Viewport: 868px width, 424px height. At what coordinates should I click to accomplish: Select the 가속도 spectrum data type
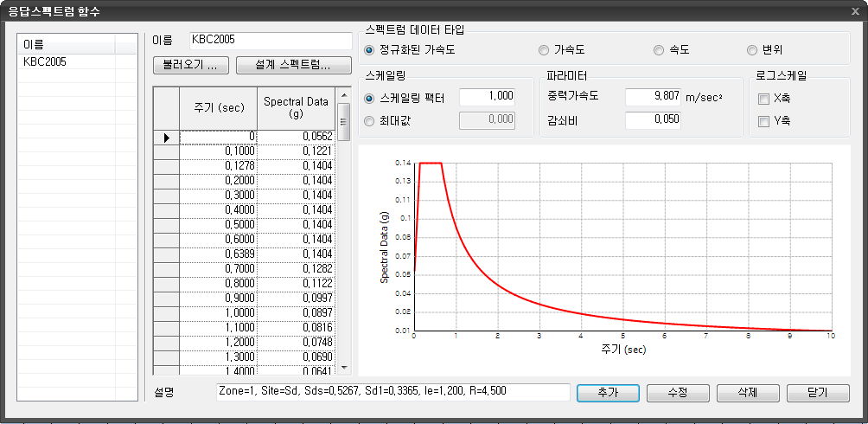click(544, 50)
